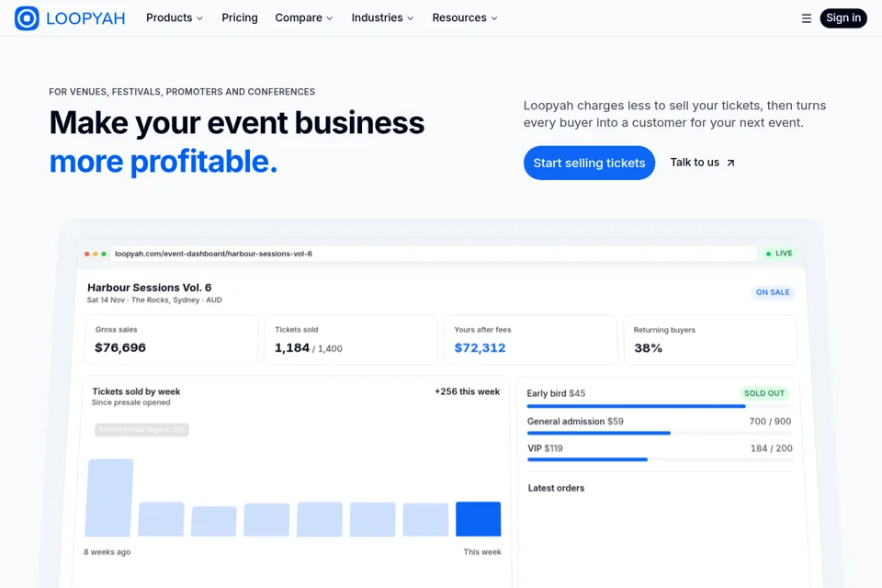Image resolution: width=882 pixels, height=588 pixels.
Task: Select the Tickets sold card
Action: coord(350,340)
